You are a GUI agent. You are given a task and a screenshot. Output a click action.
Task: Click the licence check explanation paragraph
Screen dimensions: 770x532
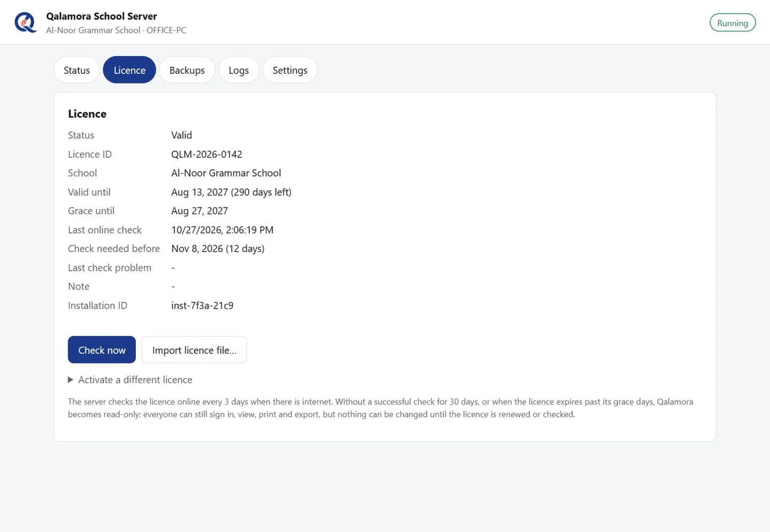point(380,408)
